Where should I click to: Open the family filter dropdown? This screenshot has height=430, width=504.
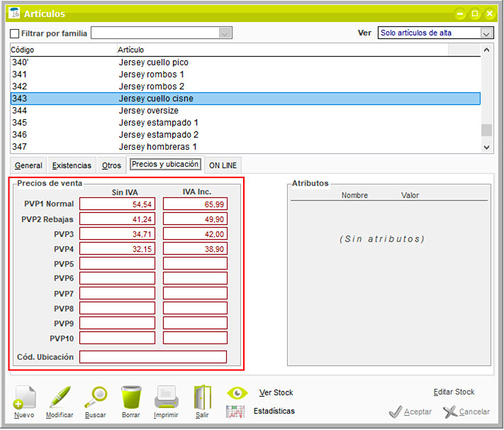tap(225, 33)
